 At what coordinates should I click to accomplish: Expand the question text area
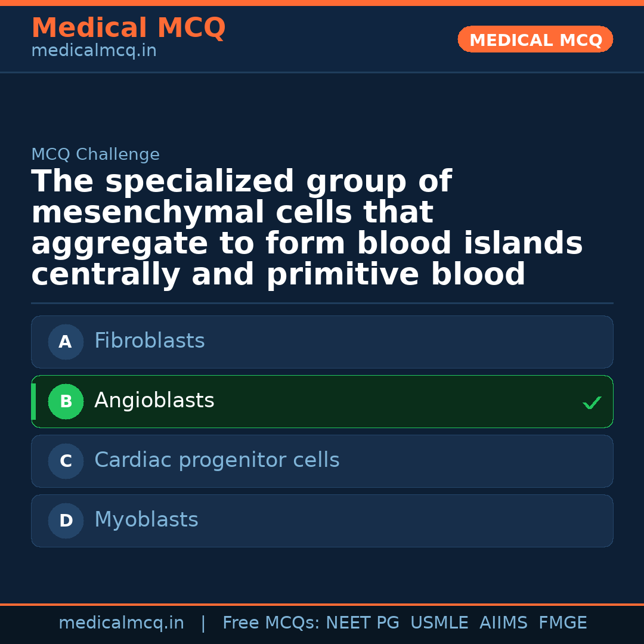click(x=307, y=227)
